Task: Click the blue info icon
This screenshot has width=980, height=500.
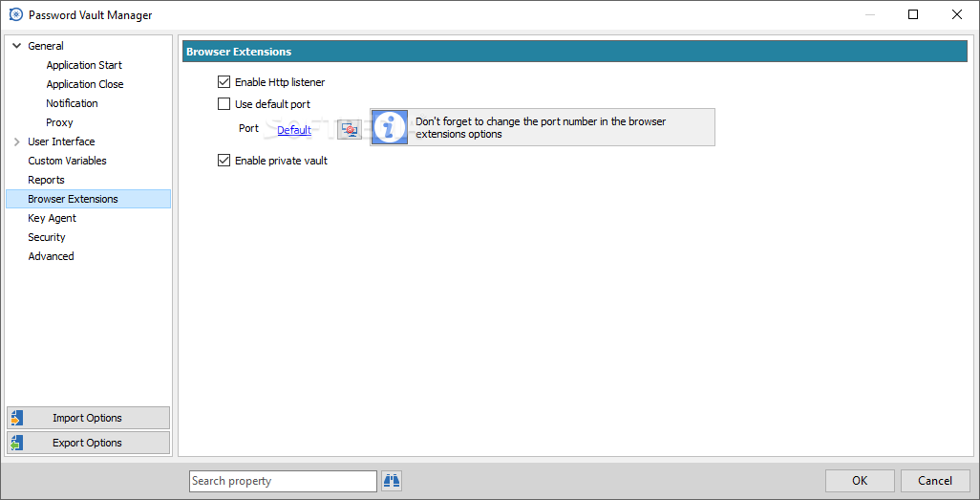Action: (390, 127)
